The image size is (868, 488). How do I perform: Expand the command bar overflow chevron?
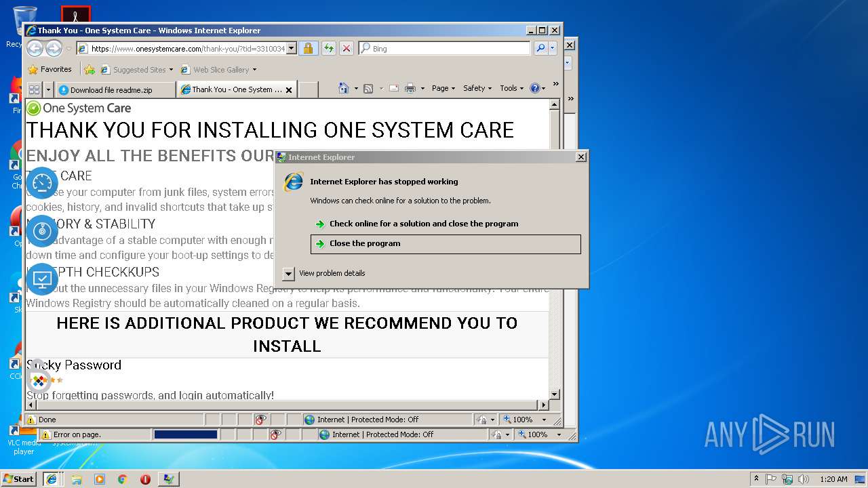[555, 84]
